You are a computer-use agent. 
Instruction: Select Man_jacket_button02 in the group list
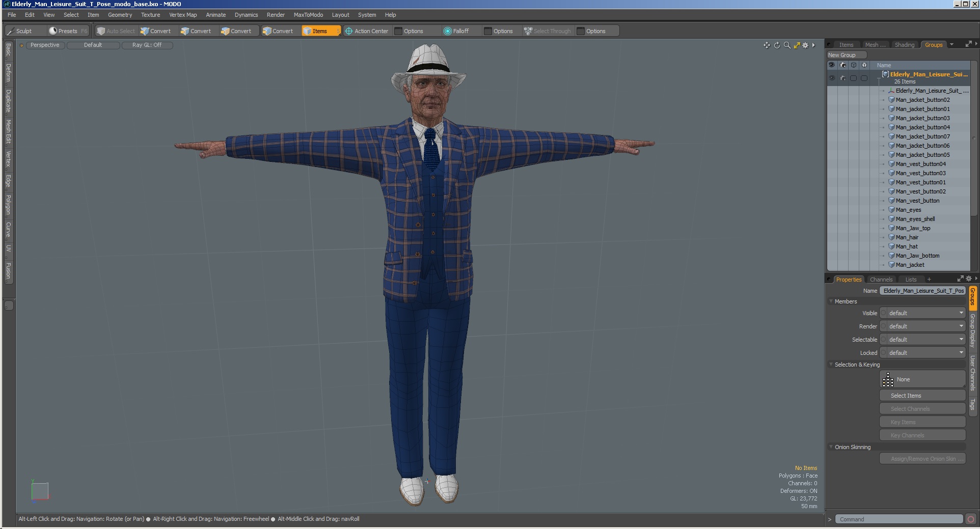922,100
